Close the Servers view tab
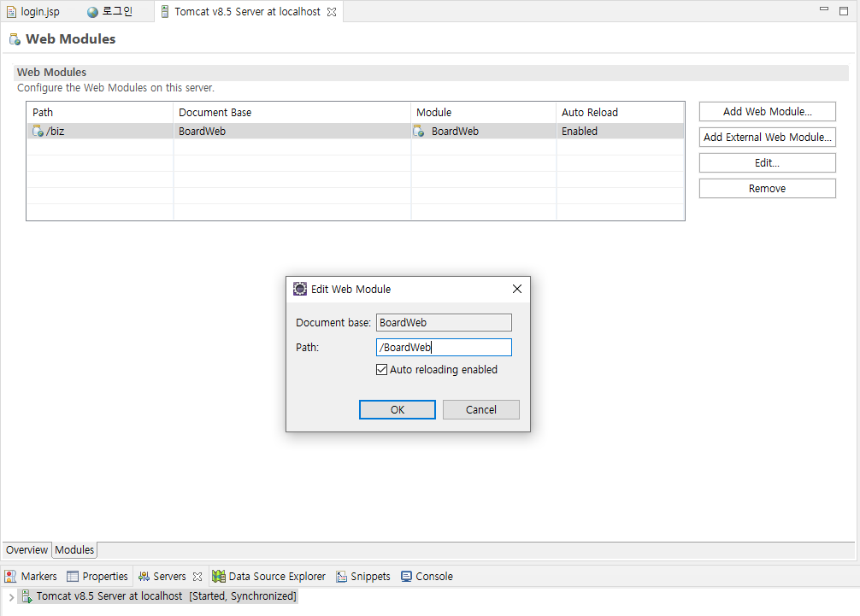Image resolution: width=860 pixels, height=616 pixels. pos(197,577)
